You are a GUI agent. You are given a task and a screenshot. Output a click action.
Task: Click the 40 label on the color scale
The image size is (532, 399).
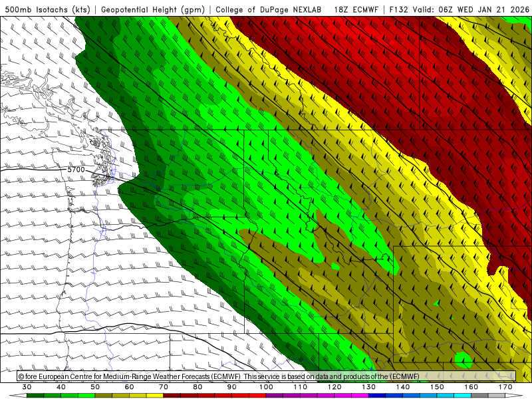tap(61, 387)
